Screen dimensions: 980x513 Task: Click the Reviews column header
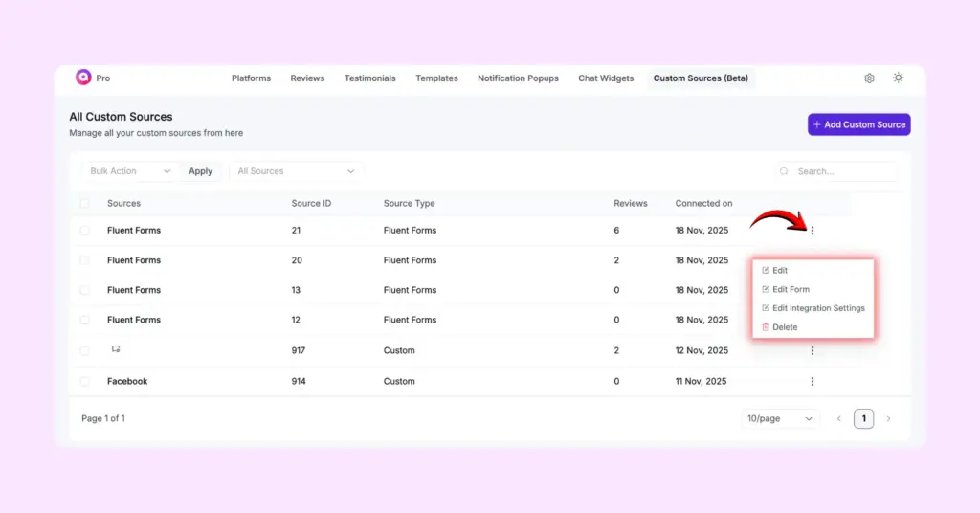point(631,203)
